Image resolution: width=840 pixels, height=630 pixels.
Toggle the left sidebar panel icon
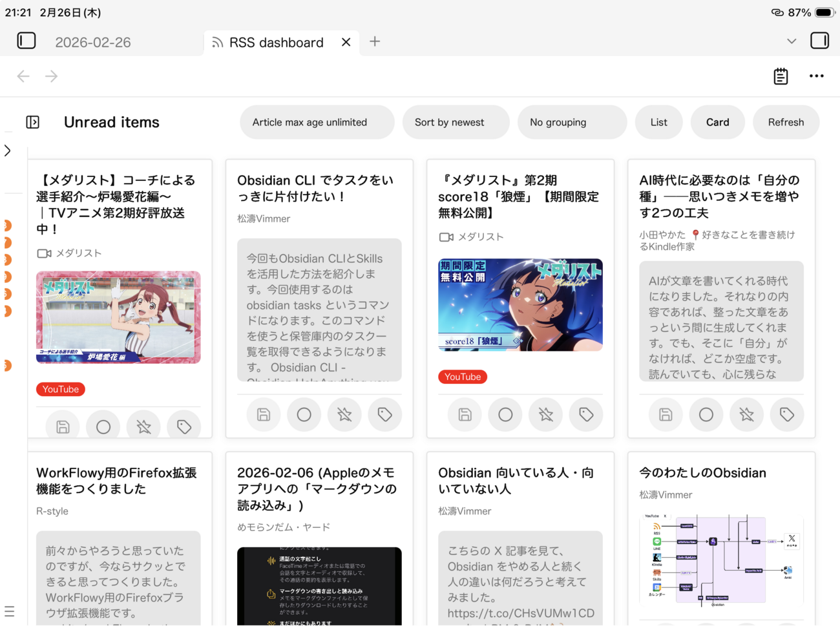26,41
